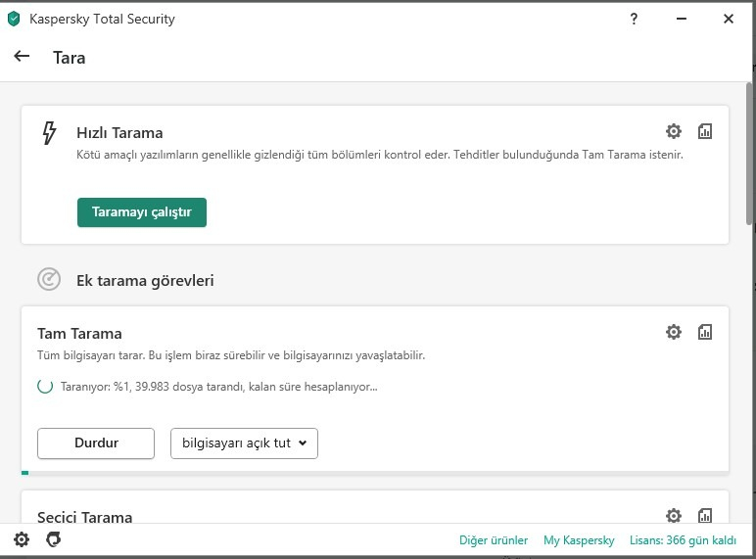Screen dimensions: 756x559
Task: Click the scanning spinner beside Taranıyor
Action: click(45, 386)
